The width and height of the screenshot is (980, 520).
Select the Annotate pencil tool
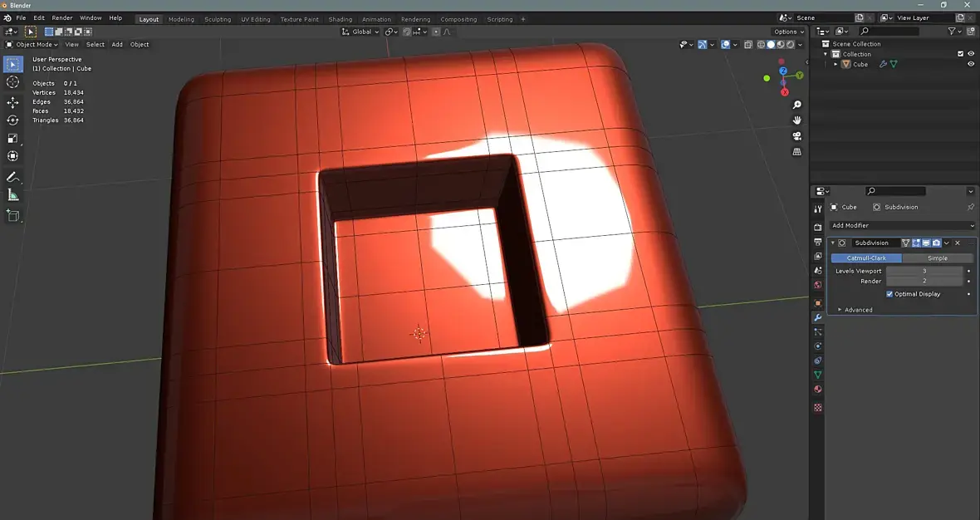click(12, 177)
